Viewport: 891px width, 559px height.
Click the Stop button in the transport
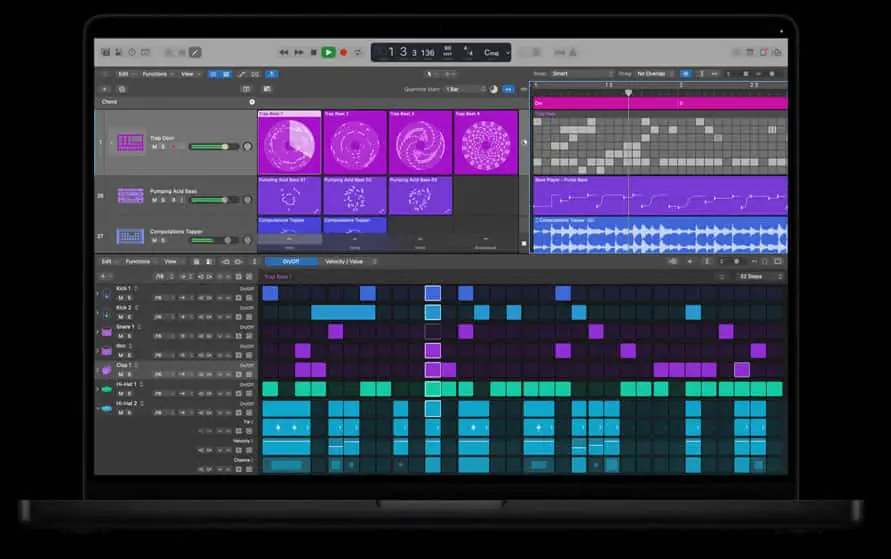point(313,52)
